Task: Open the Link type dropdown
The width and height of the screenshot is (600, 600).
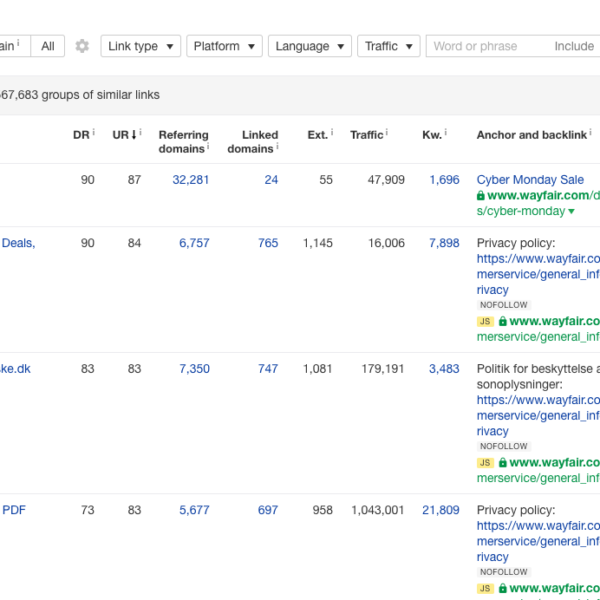Action: [140, 46]
